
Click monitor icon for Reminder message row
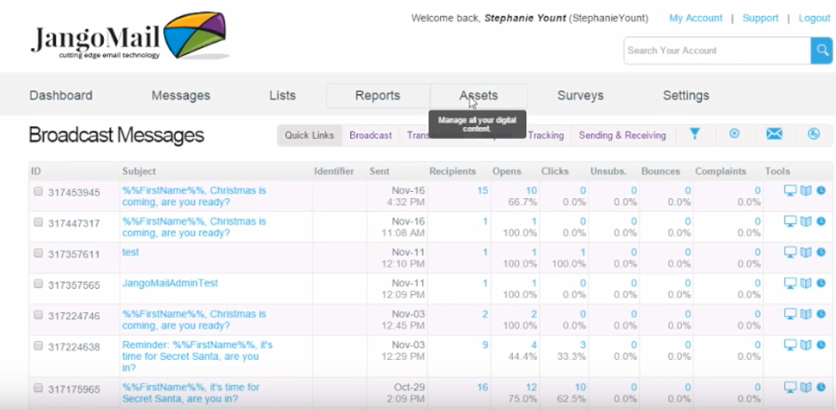790,345
